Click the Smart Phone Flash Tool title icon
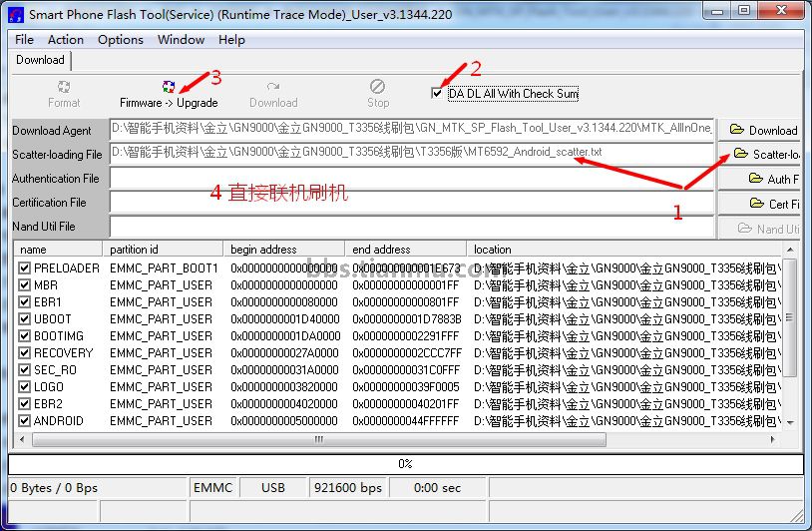 16,15
